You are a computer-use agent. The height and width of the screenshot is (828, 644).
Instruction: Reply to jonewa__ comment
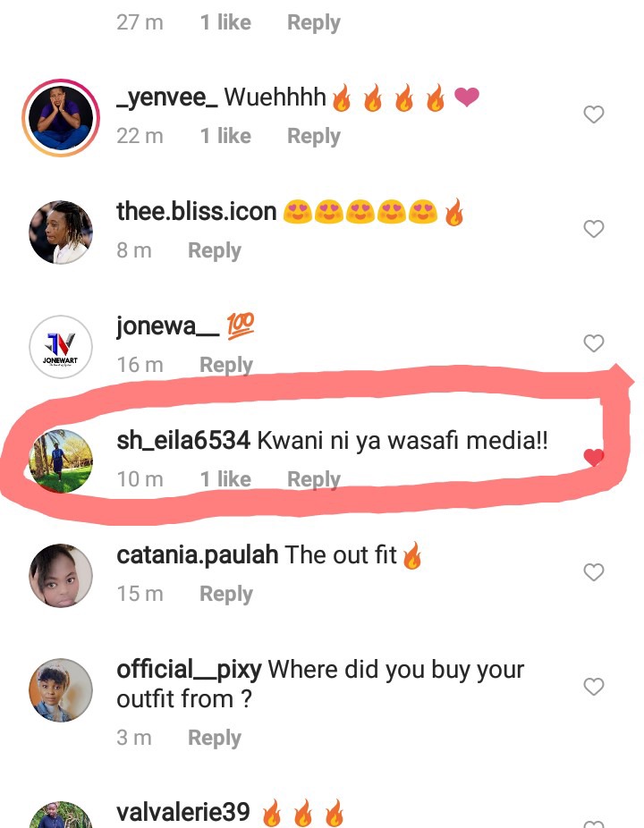[x=226, y=366]
